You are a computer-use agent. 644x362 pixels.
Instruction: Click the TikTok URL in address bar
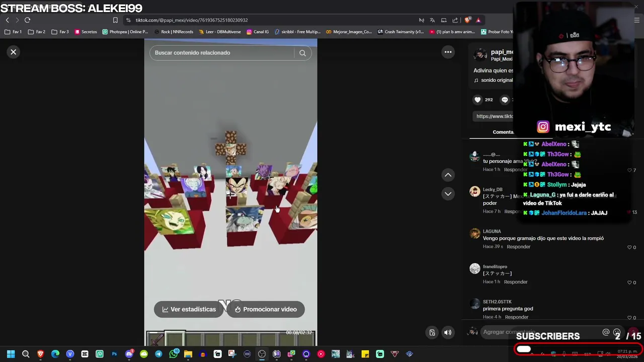tap(192, 20)
